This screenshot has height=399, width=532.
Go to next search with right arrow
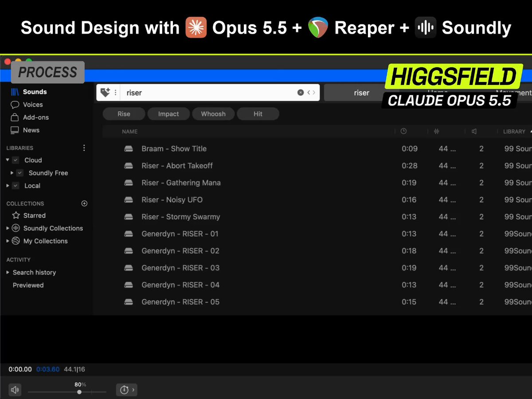(x=314, y=93)
